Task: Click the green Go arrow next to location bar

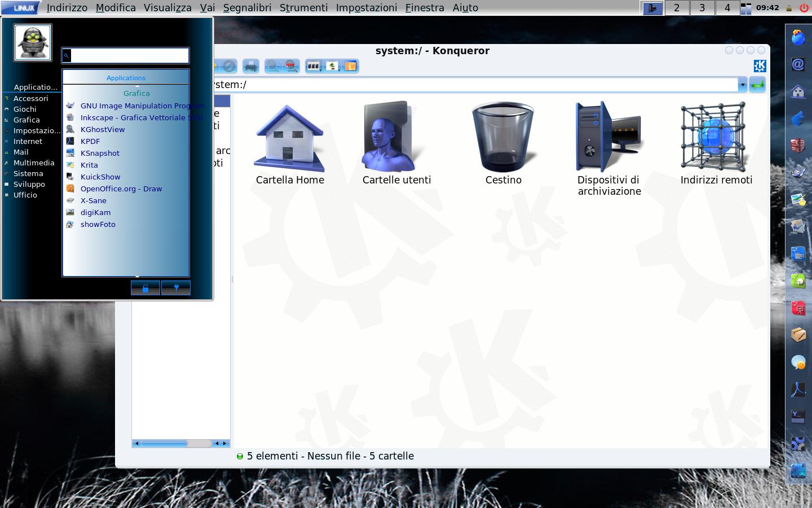Action: point(757,85)
